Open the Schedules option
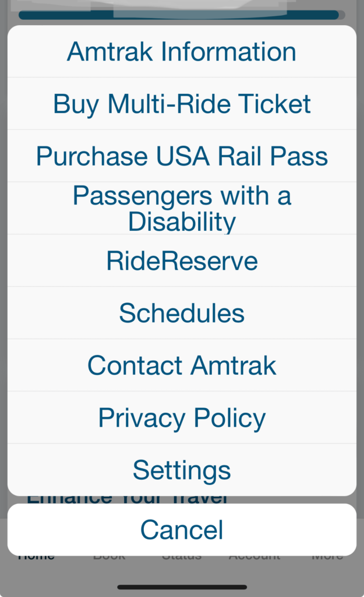The width and height of the screenshot is (364, 597). [182, 312]
